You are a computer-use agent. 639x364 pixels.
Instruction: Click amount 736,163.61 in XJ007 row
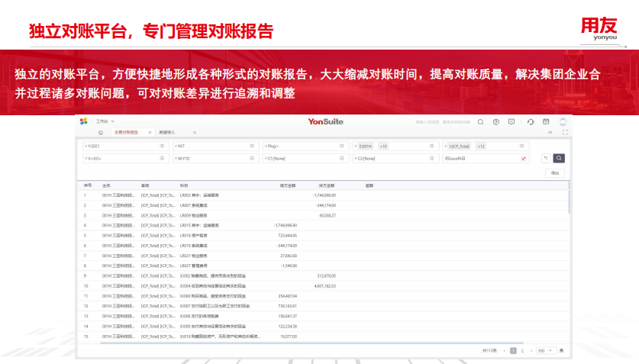287,306
